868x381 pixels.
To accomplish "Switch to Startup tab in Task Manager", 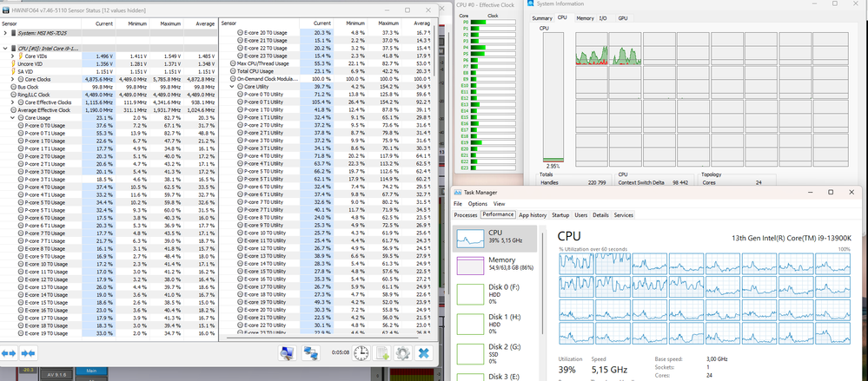I will tap(560, 214).
